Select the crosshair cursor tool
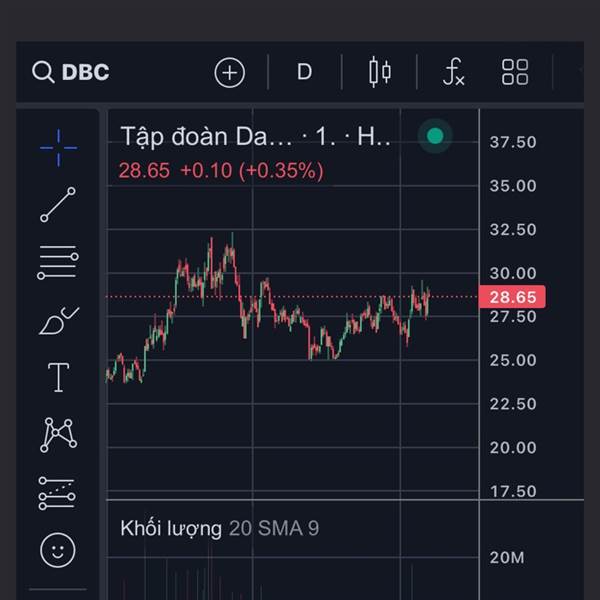This screenshot has width=600, height=600. [58, 147]
